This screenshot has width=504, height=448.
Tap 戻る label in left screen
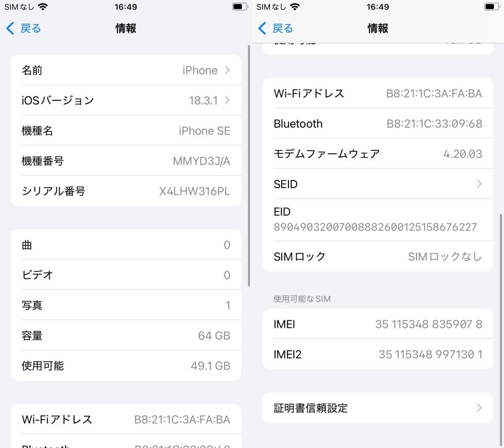[x=31, y=29]
